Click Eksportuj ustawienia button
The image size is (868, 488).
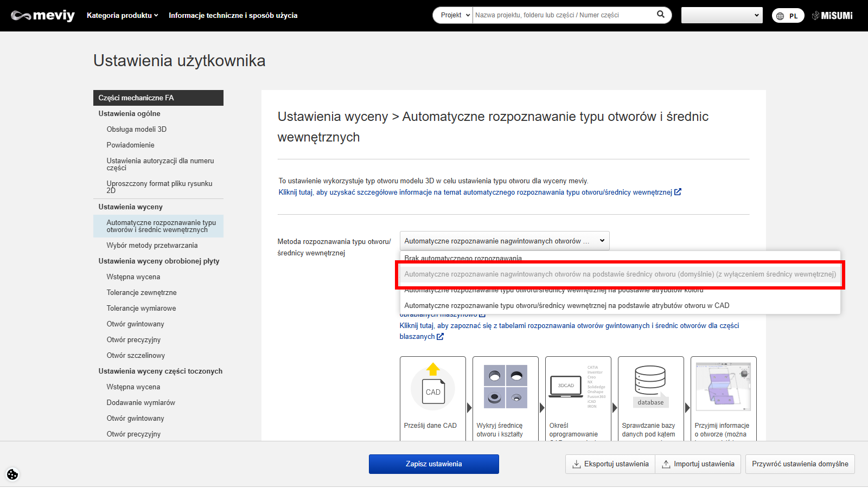click(610, 464)
